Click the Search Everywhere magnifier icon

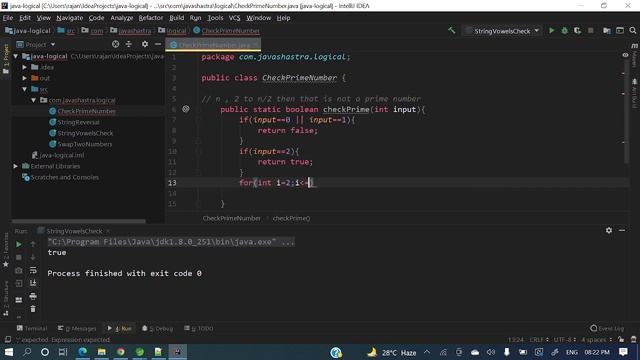(633, 31)
